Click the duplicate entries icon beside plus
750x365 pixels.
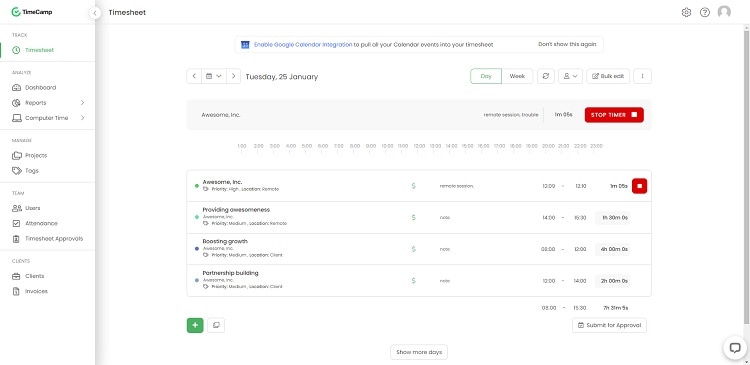[x=216, y=325]
